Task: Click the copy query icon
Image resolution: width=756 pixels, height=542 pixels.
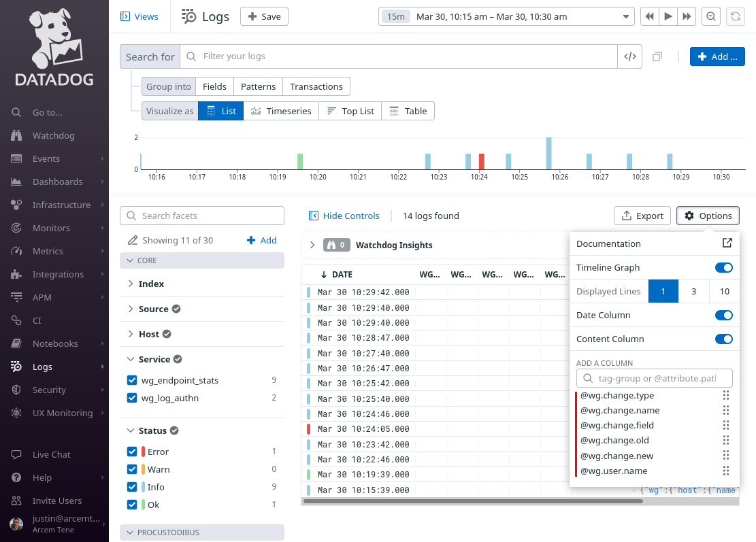Action: pos(657,57)
